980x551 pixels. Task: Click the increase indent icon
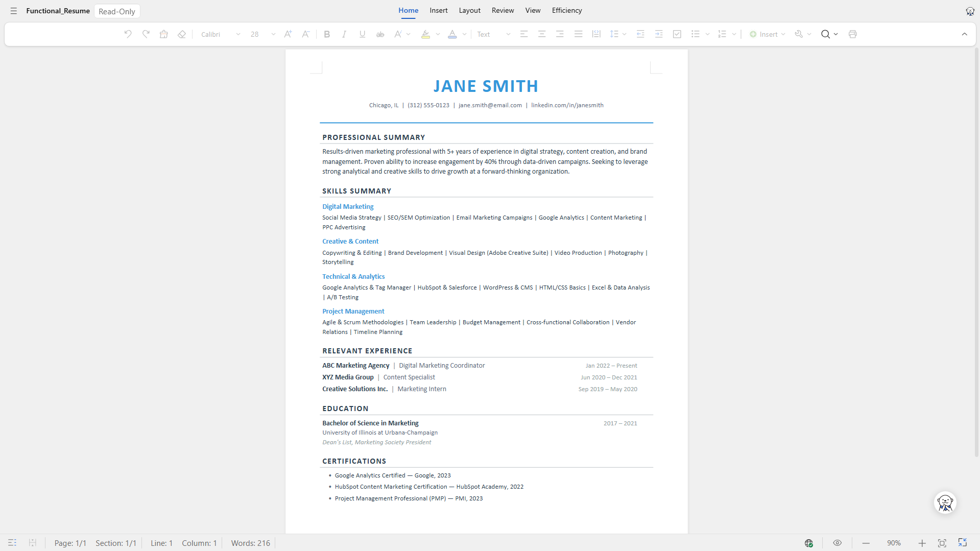(659, 34)
